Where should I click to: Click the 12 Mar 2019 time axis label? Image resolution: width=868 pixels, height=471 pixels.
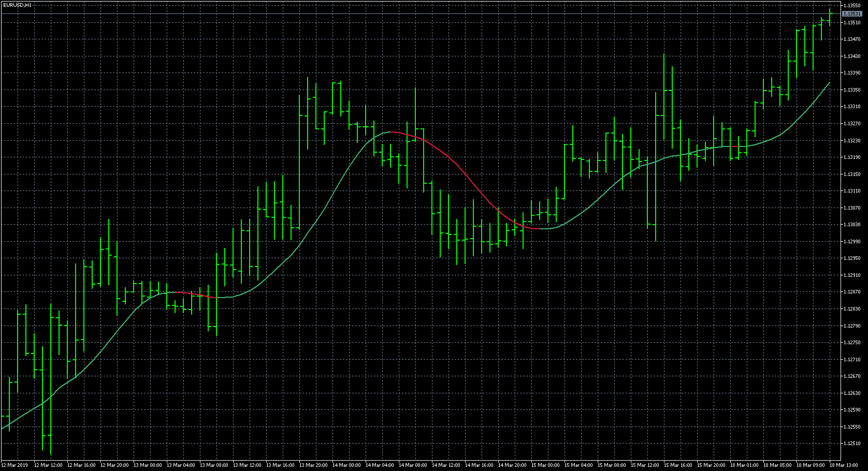point(14,465)
